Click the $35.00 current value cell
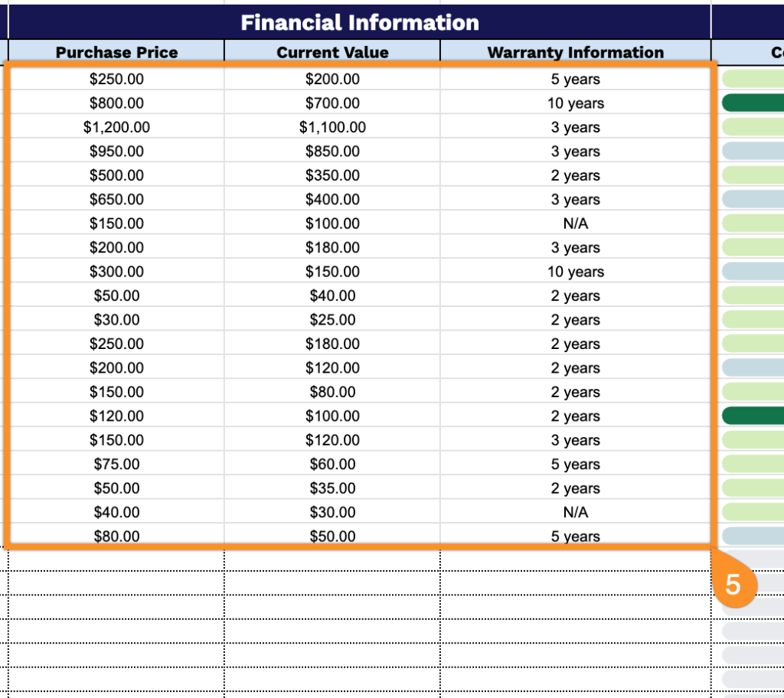Screen dimensions: 784x698 (332, 488)
